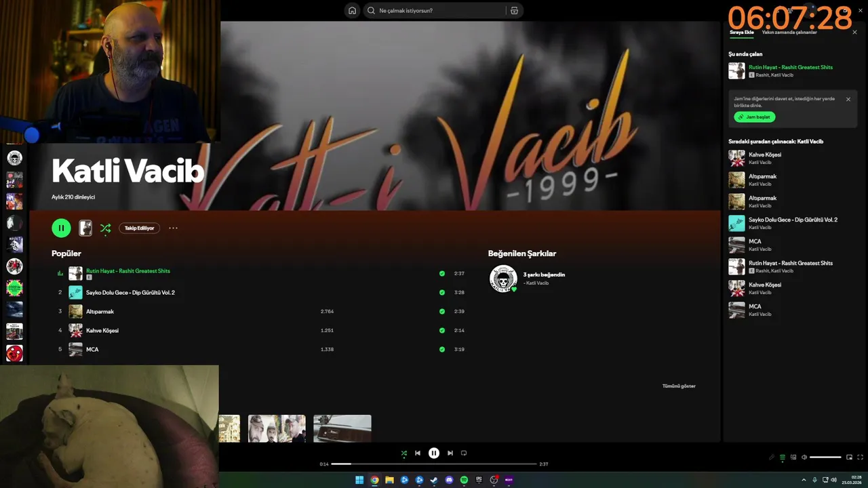The width and height of the screenshot is (868, 488).
Task: Select MCA track in Popüler list
Action: pyautogui.click(x=92, y=350)
